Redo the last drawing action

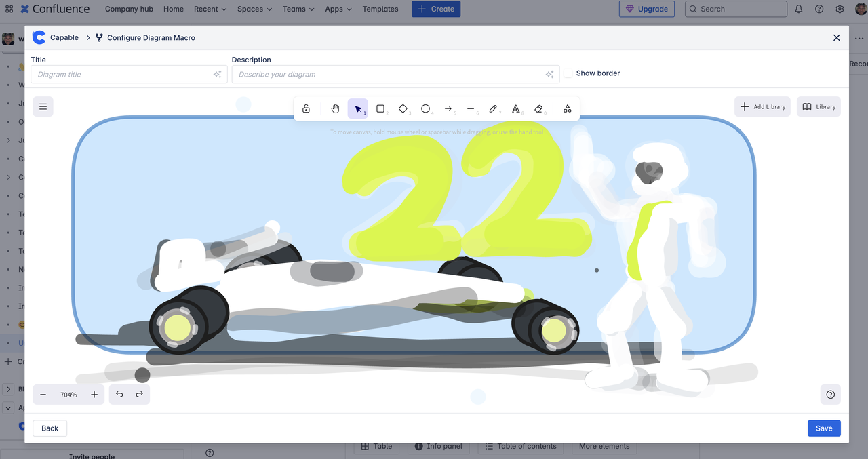(139, 395)
